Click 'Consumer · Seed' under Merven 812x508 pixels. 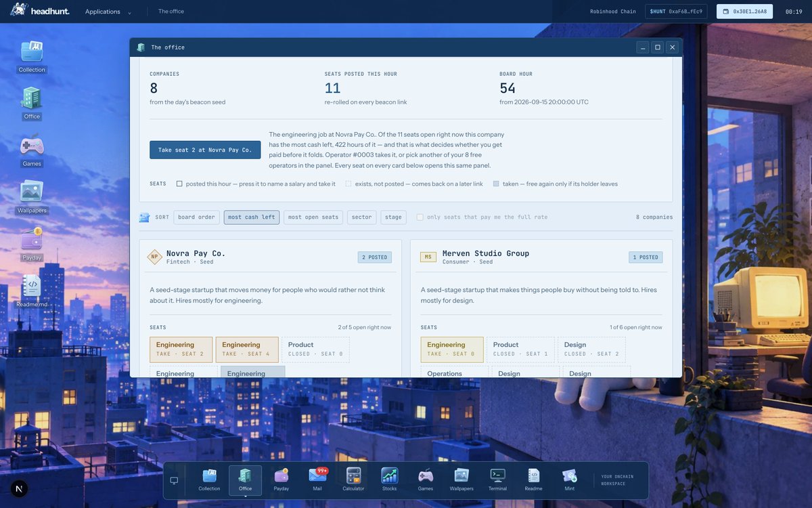point(468,262)
